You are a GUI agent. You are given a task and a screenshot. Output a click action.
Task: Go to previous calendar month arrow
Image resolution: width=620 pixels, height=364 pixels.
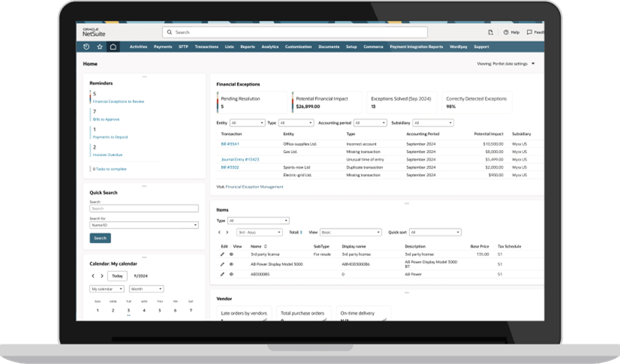93,276
